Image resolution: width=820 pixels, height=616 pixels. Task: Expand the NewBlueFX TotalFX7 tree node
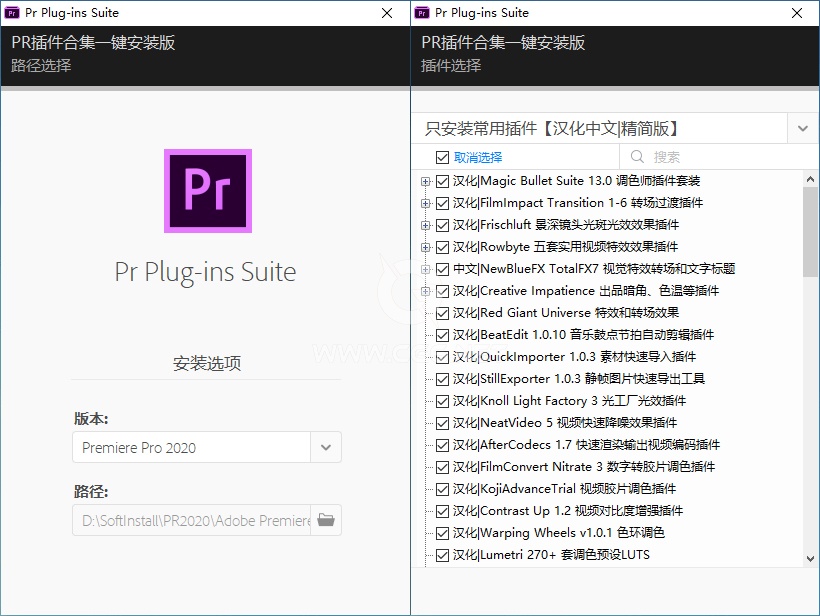[x=425, y=269]
